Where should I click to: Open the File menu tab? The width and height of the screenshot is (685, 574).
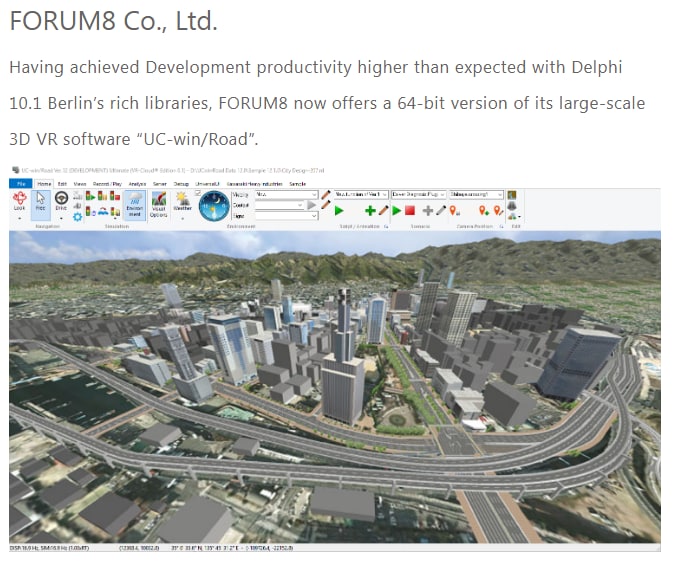(x=21, y=184)
